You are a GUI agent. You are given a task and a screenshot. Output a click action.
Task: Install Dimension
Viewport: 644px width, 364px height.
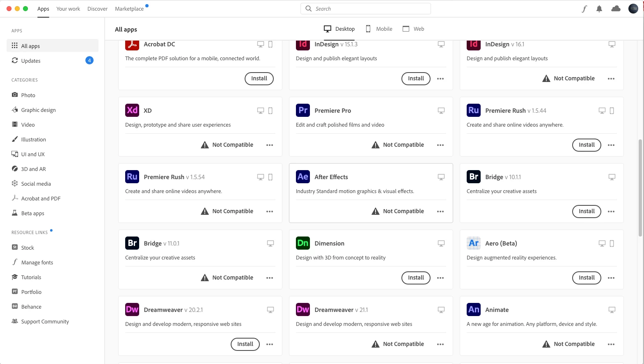click(x=416, y=278)
